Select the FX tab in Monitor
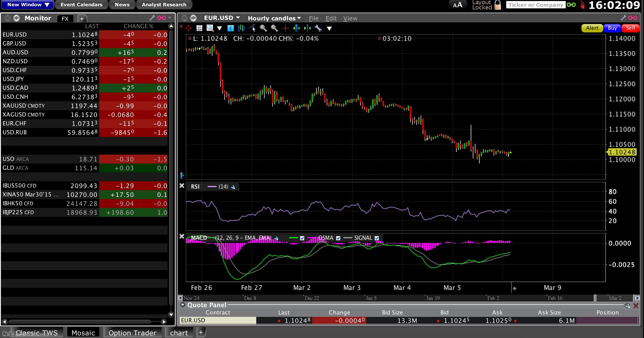644x338 pixels. coord(65,19)
